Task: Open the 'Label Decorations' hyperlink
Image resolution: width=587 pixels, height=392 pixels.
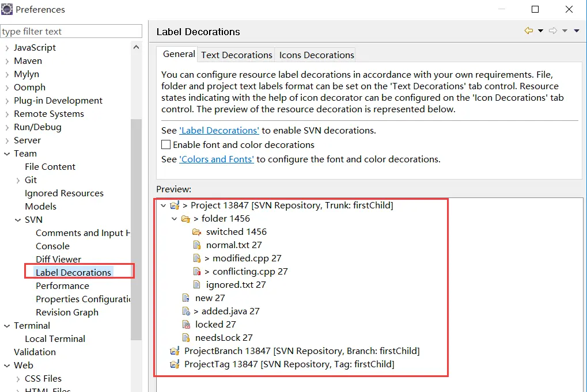Action: [219, 131]
